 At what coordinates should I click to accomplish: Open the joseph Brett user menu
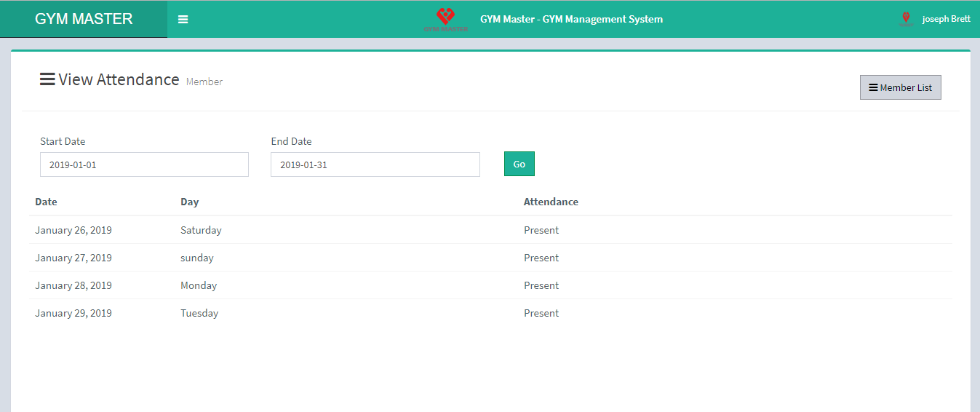pyautogui.click(x=946, y=19)
